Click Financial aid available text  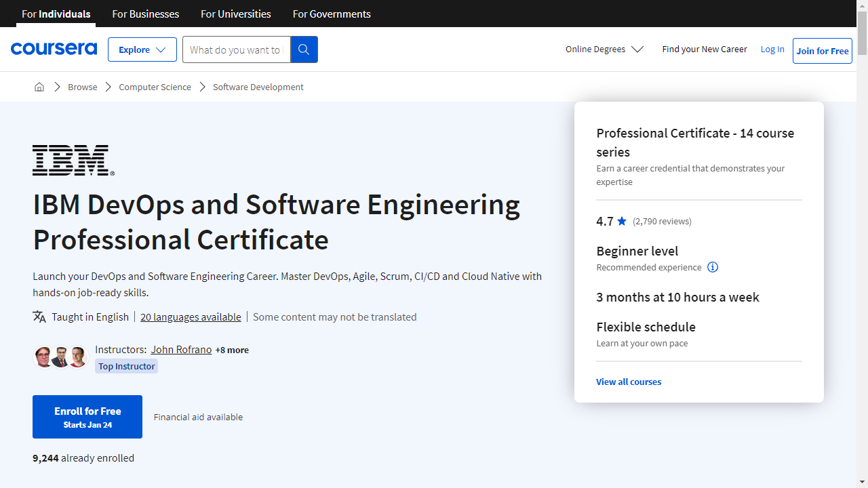point(198,417)
